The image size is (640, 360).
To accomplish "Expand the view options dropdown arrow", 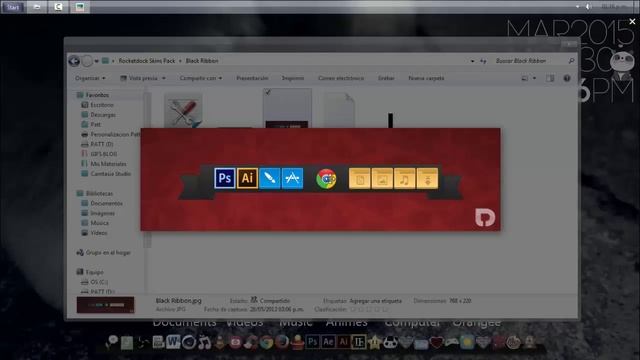I will click(x=534, y=78).
